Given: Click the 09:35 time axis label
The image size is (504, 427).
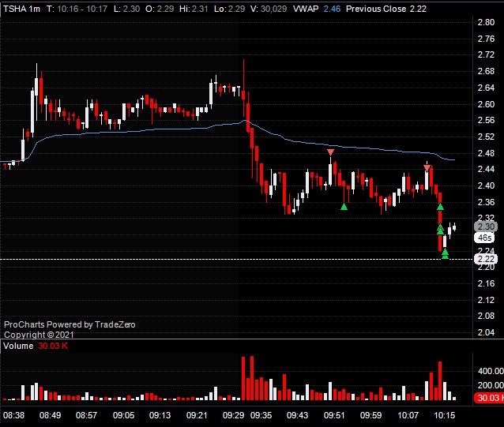Looking at the screenshot, I should point(261,415).
